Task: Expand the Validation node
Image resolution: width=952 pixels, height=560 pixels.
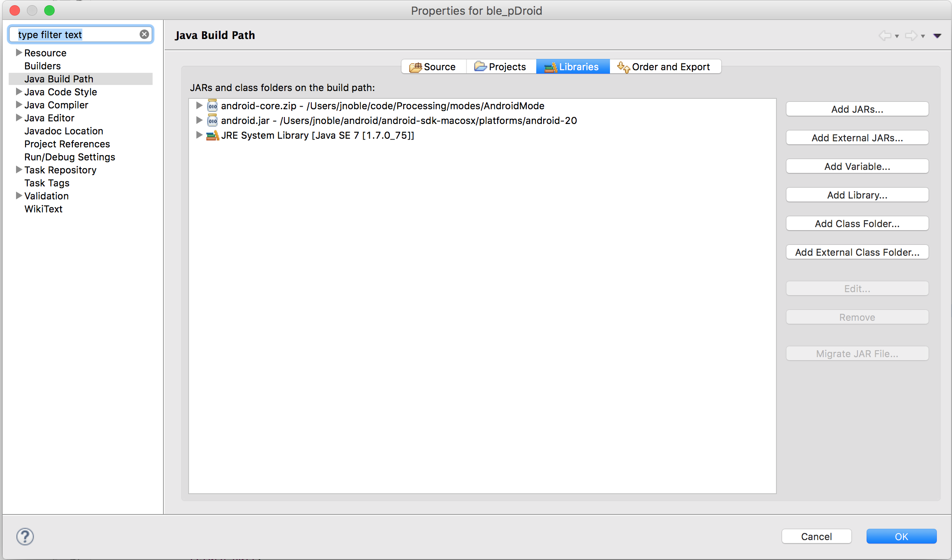Action: 19,195
